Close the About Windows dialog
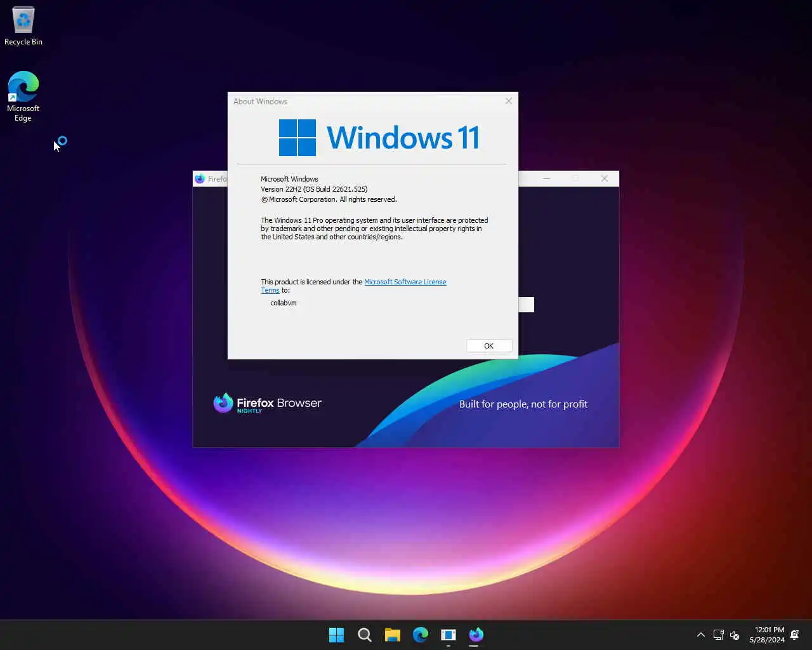This screenshot has width=812, height=650. coord(508,101)
